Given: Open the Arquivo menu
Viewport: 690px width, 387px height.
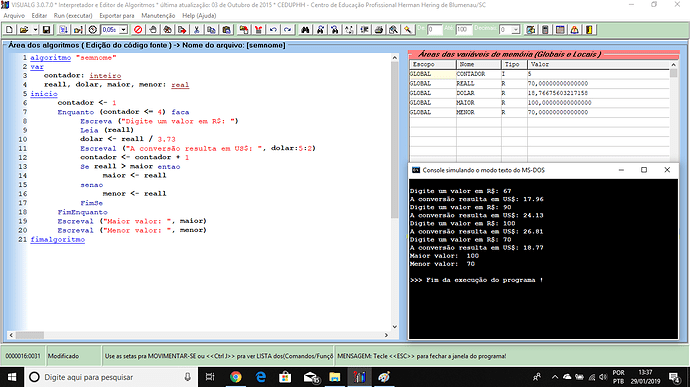Looking at the screenshot, I should click(x=14, y=15).
